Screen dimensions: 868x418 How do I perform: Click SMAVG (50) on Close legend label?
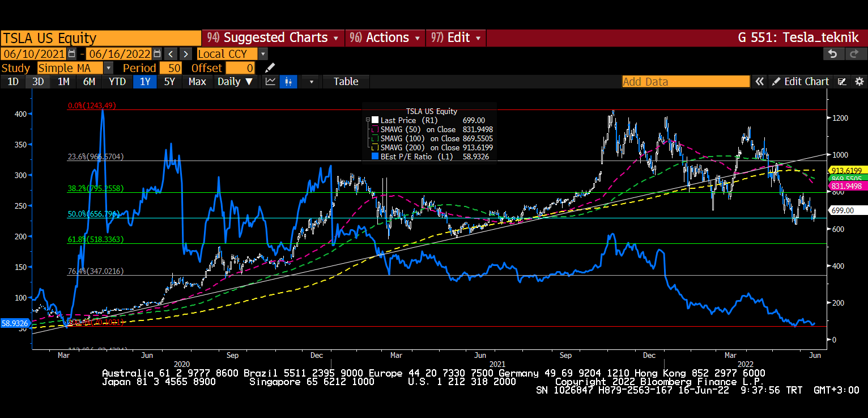418,129
